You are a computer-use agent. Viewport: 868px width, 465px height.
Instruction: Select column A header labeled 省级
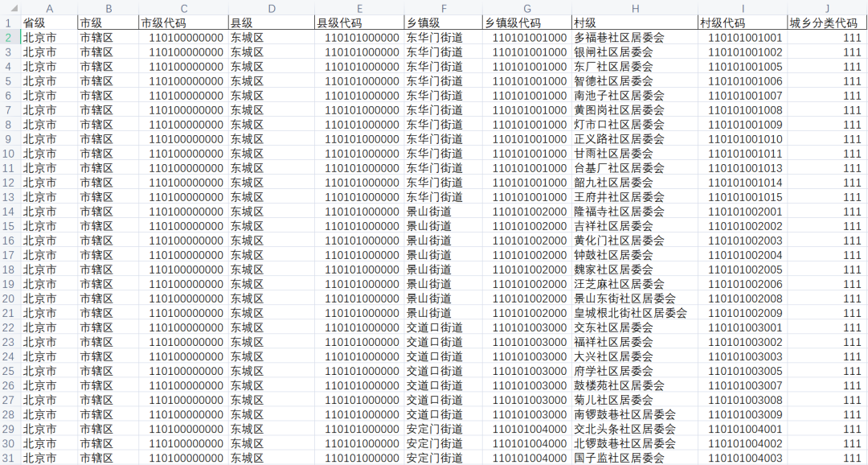(49, 9)
